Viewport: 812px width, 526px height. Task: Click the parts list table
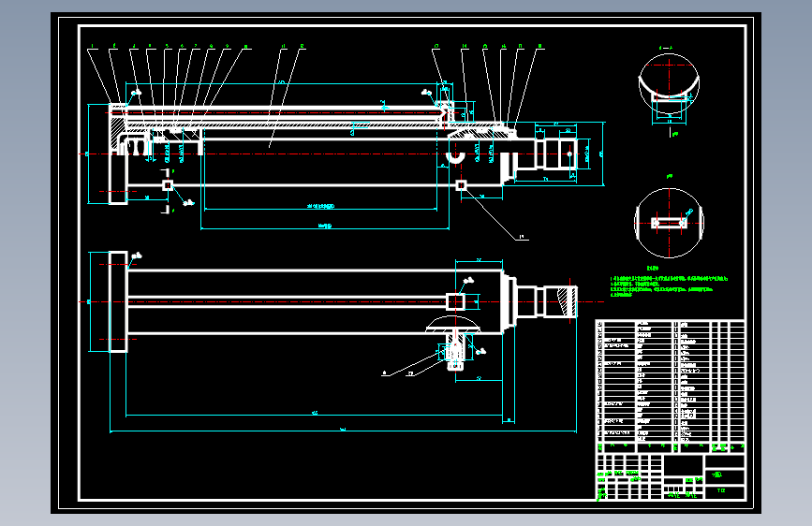coord(670,387)
